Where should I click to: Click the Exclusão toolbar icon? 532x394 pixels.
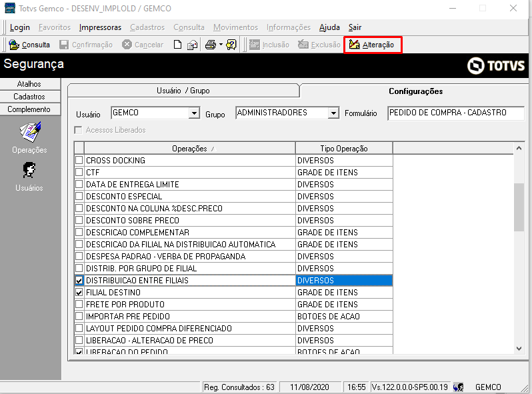click(303, 45)
